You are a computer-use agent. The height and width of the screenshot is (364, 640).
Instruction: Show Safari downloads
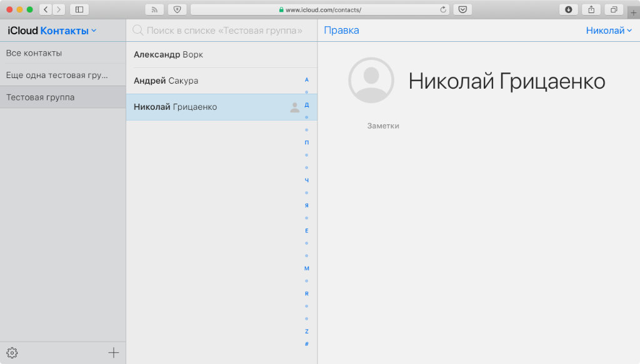[568, 9]
